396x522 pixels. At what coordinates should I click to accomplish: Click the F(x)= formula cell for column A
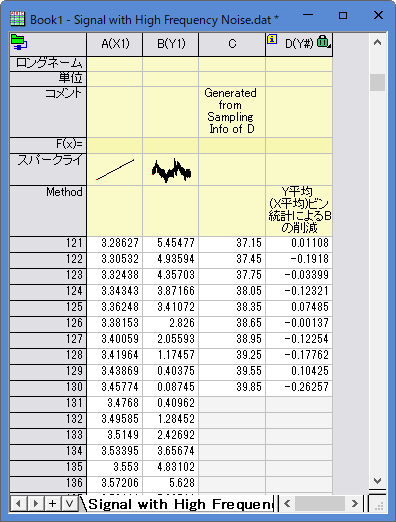(115, 145)
